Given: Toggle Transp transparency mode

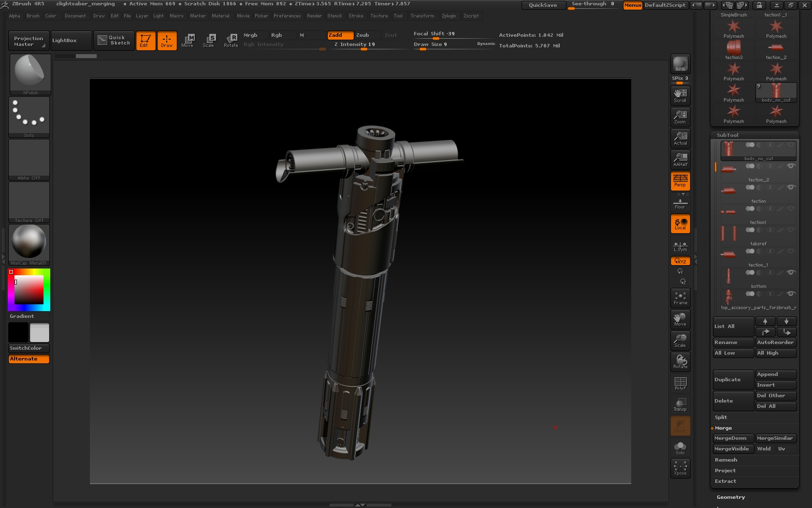Looking at the screenshot, I should coord(680,404).
